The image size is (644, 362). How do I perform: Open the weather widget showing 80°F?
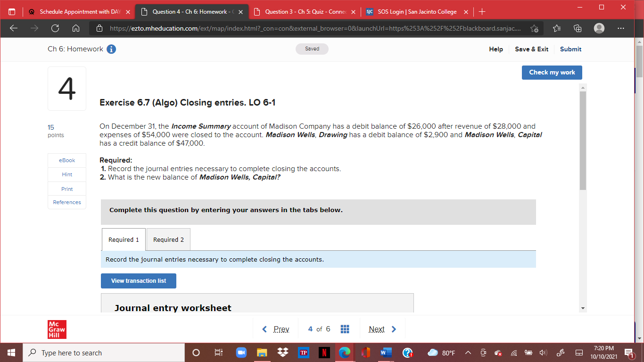coord(441,353)
